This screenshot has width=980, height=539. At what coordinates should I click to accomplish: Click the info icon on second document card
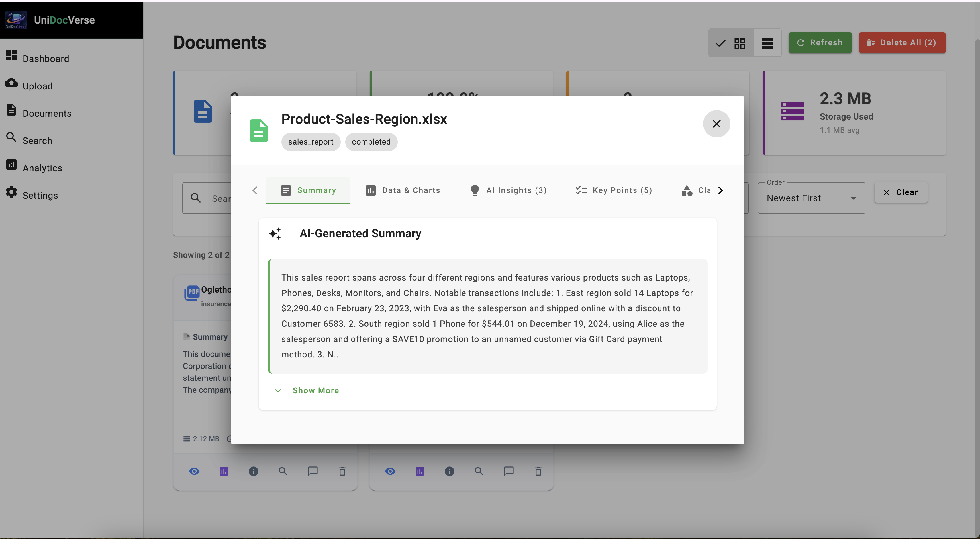449,471
